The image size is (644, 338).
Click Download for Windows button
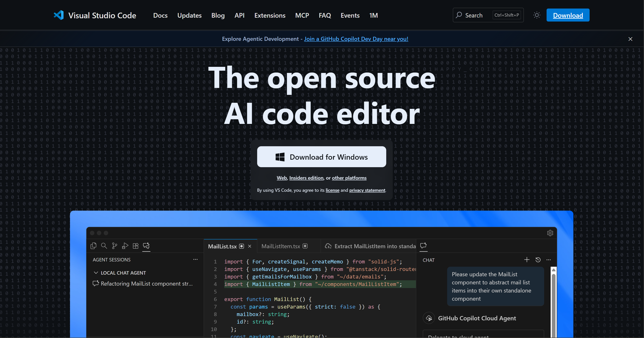(x=321, y=157)
